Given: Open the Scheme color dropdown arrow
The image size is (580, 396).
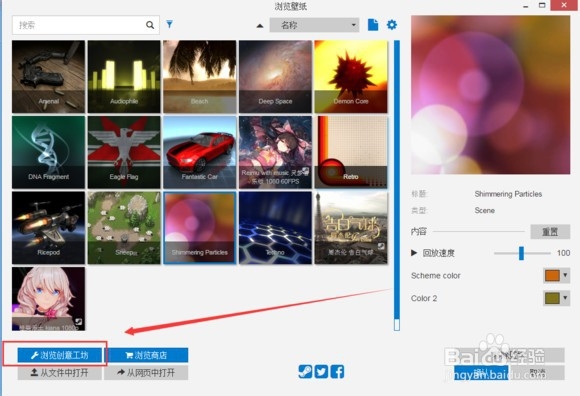Looking at the screenshot, I should 565,275.
